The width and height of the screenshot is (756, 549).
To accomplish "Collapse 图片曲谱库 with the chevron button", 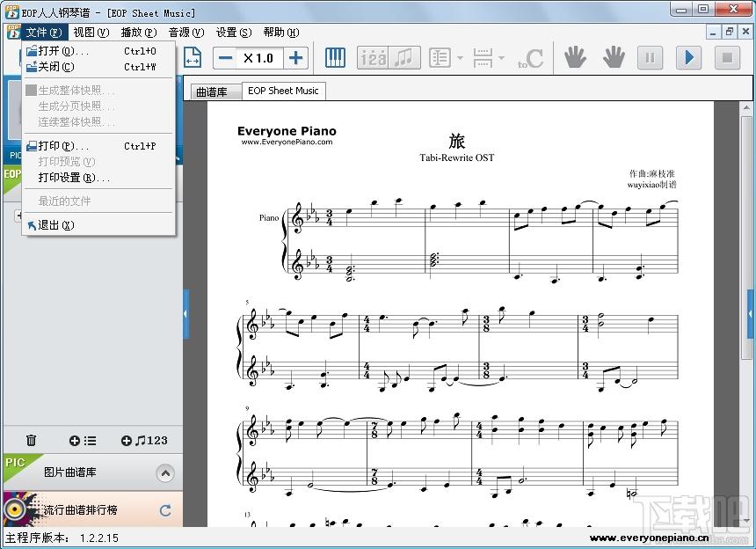I will (x=165, y=473).
